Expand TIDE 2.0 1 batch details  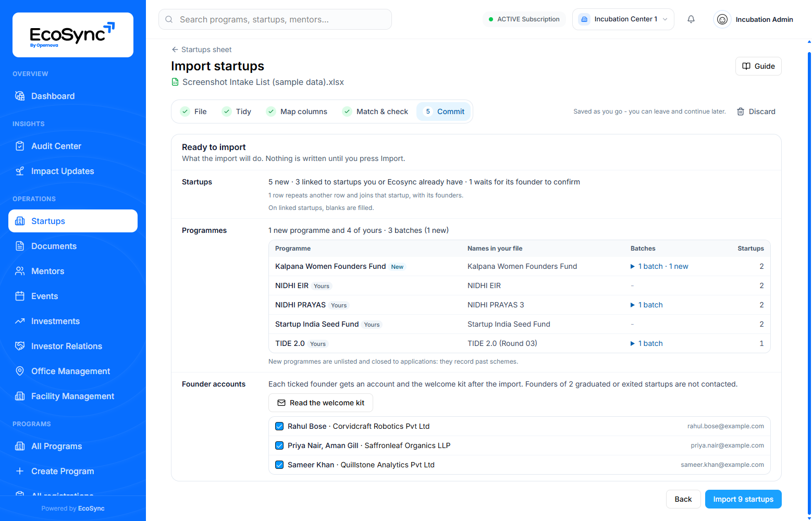click(x=646, y=343)
